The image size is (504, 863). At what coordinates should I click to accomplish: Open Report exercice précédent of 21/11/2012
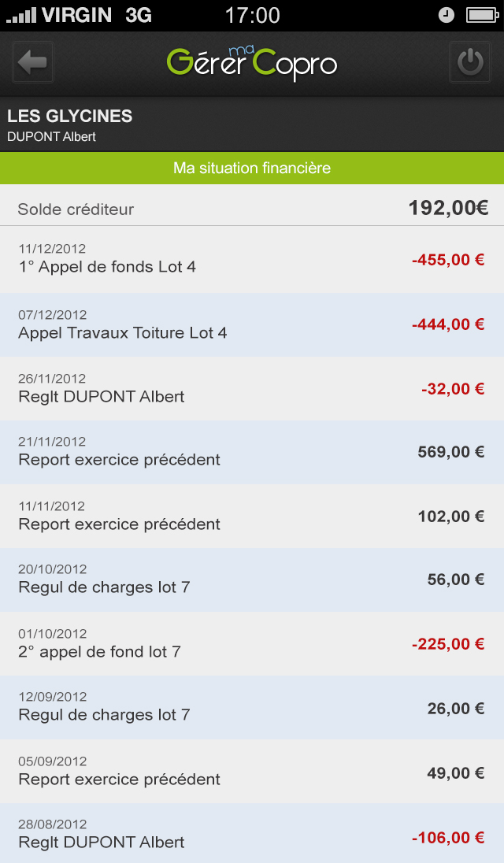pyautogui.click(x=252, y=453)
